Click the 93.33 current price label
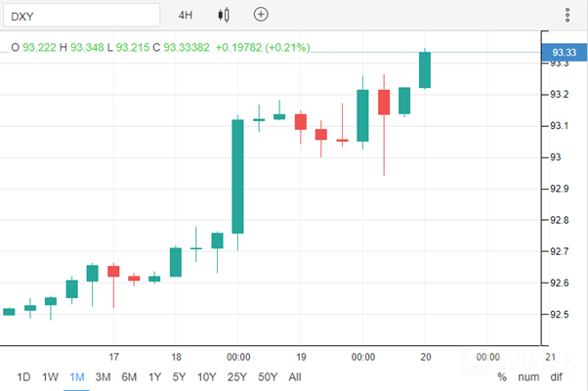The image size is (588, 391). (562, 53)
